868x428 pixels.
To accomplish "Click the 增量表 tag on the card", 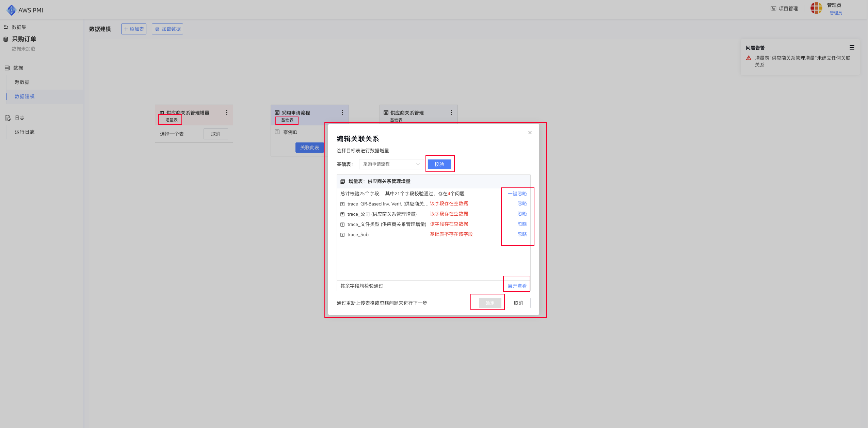I will pyautogui.click(x=172, y=120).
